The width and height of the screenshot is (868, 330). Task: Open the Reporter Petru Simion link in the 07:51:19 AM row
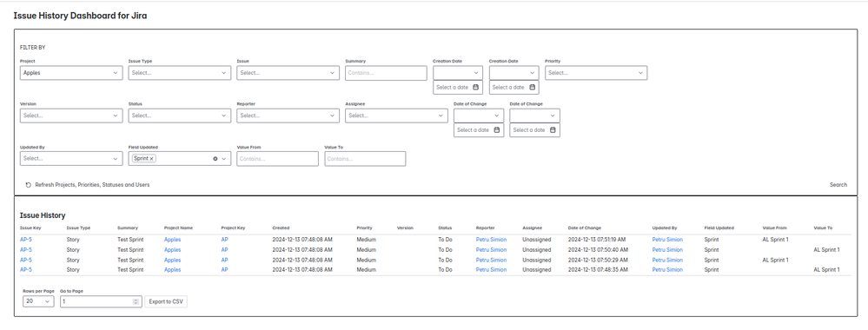491,240
